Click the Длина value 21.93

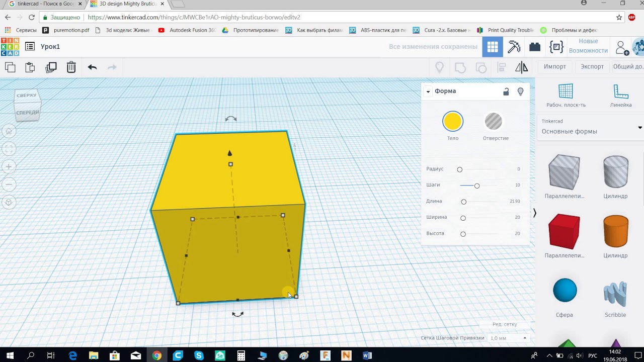click(515, 201)
